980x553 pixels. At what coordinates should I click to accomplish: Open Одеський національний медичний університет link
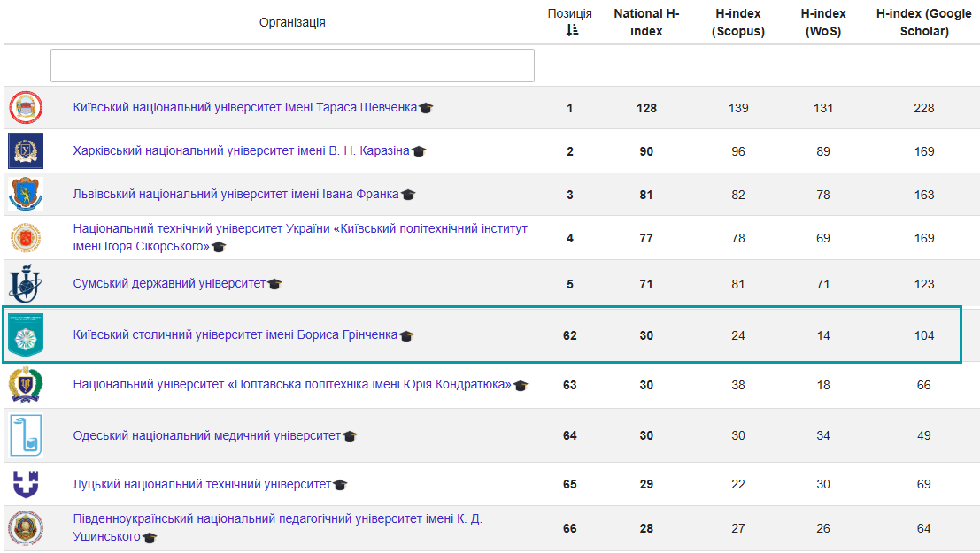[x=206, y=435]
